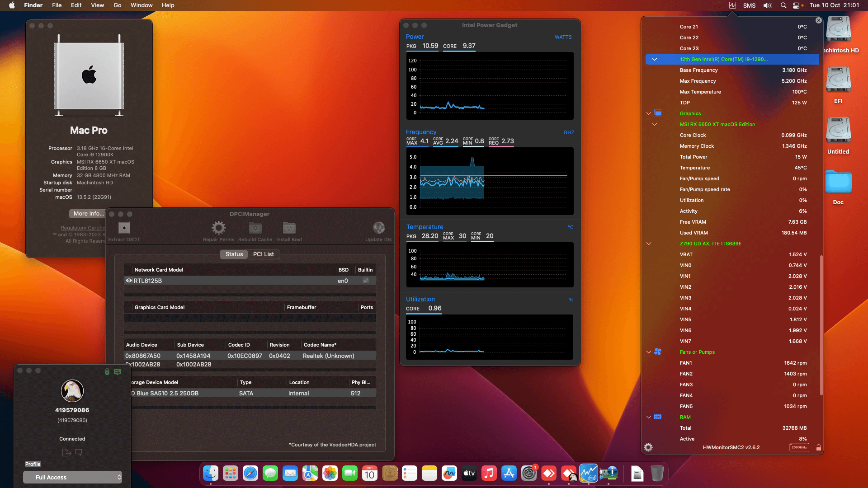Screen dimensions: 868x488
Task: Switch to PCI List tab in DPCIManager
Action: [264, 254]
